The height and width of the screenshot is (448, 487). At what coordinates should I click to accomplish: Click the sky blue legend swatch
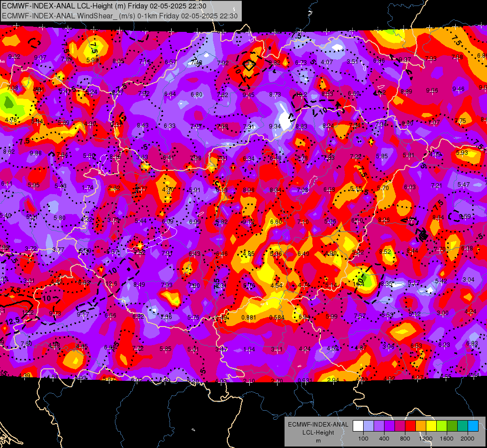coord(473,426)
